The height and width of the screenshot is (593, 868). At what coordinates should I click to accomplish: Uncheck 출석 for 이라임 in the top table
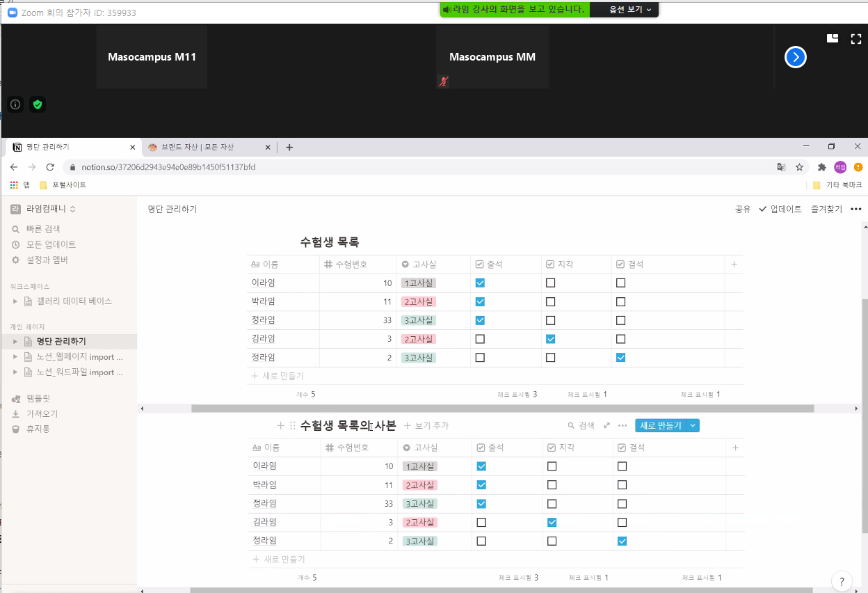pyautogui.click(x=480, y=283)
